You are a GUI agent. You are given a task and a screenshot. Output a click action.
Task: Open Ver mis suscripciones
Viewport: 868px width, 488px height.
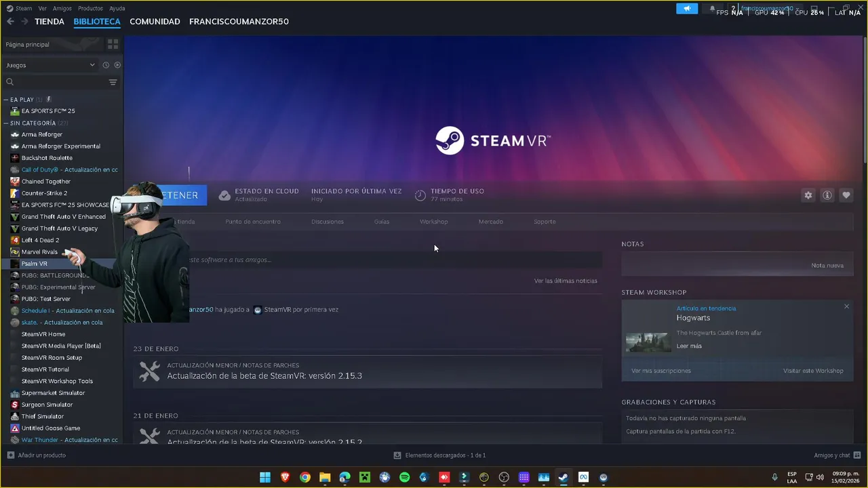point(661,371)
